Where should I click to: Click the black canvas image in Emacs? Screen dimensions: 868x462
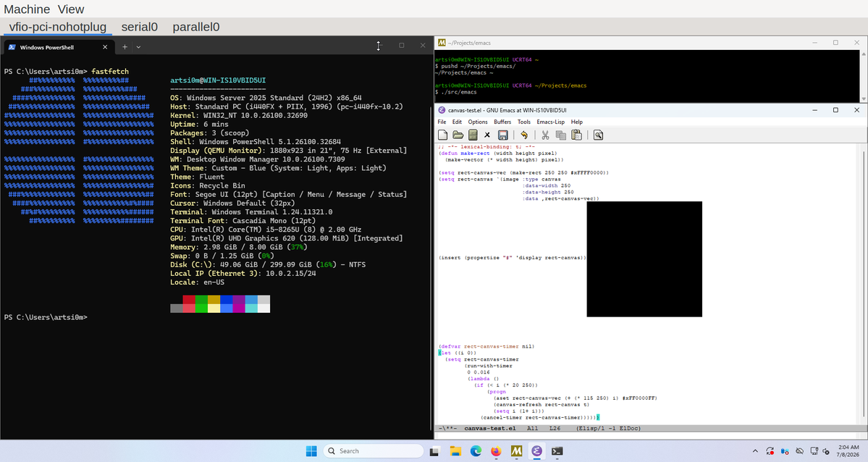tap(644, 259)
